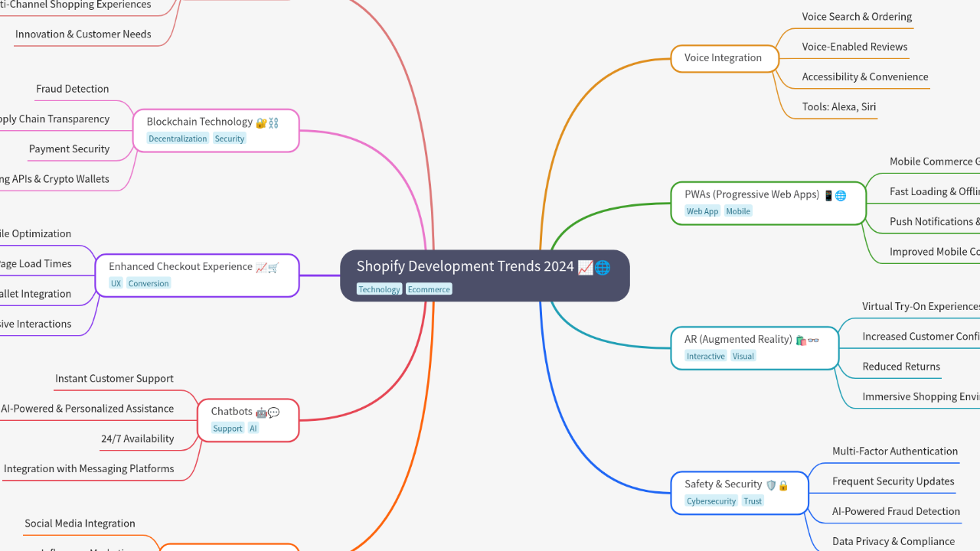Click the shopping cart emoji on Enhanced Checkout
This screenshot has height=551, width=980.
(x=273, y=267)
